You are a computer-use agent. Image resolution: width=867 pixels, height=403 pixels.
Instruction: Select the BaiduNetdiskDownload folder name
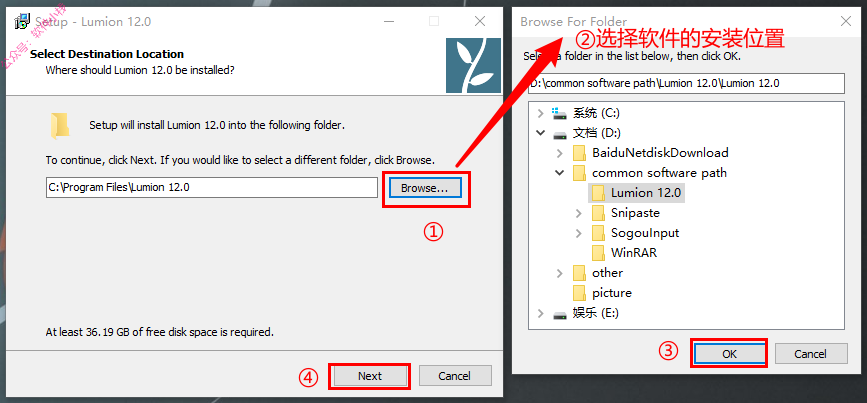coord(660,153)
